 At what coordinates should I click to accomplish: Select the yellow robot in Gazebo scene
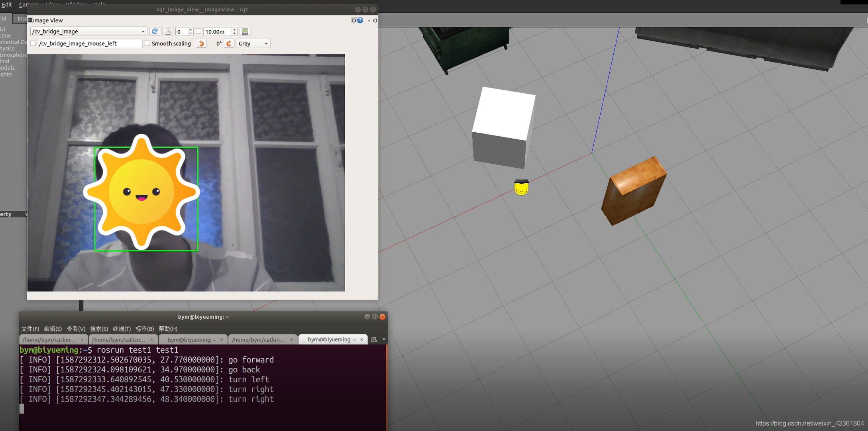tap(521, 187)
